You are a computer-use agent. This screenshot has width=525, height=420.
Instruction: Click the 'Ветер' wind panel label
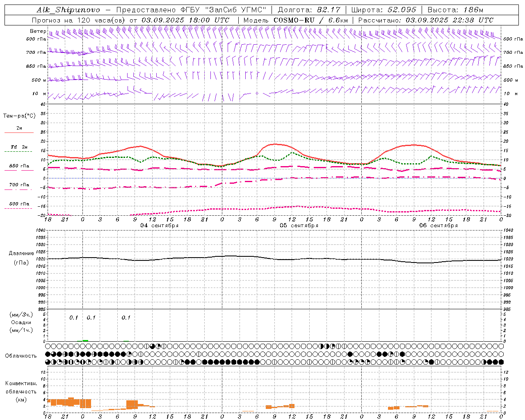[x=38, y=31]
